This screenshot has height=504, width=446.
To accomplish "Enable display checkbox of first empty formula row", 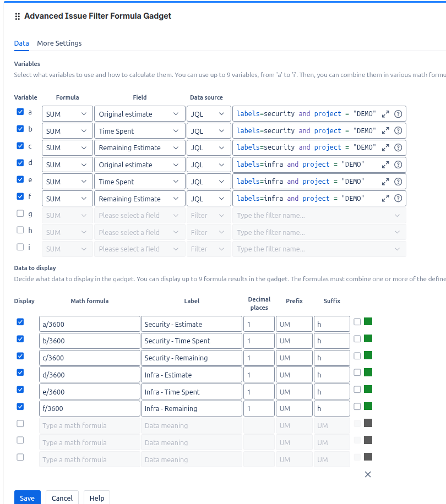I will (x=20, y=424).
